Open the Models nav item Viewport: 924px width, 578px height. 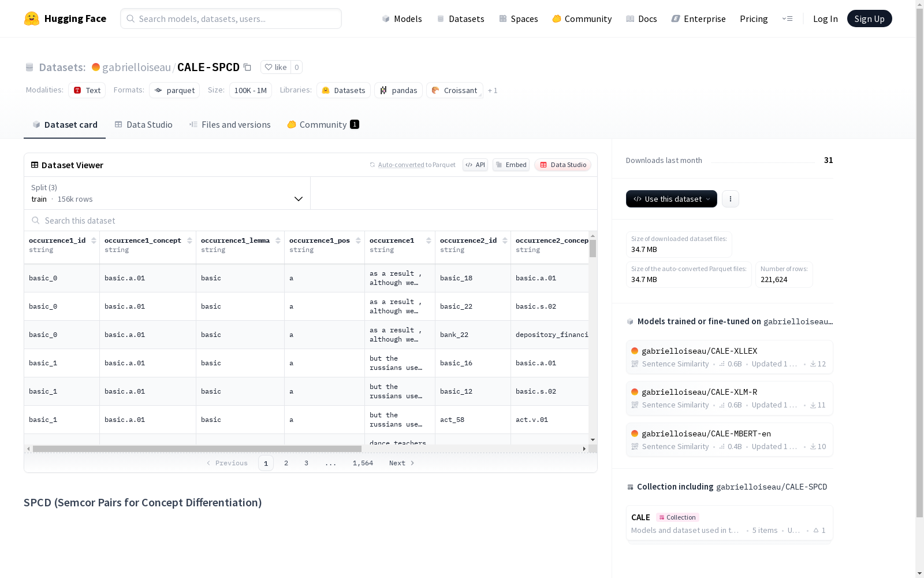click(x=402, y=18)
